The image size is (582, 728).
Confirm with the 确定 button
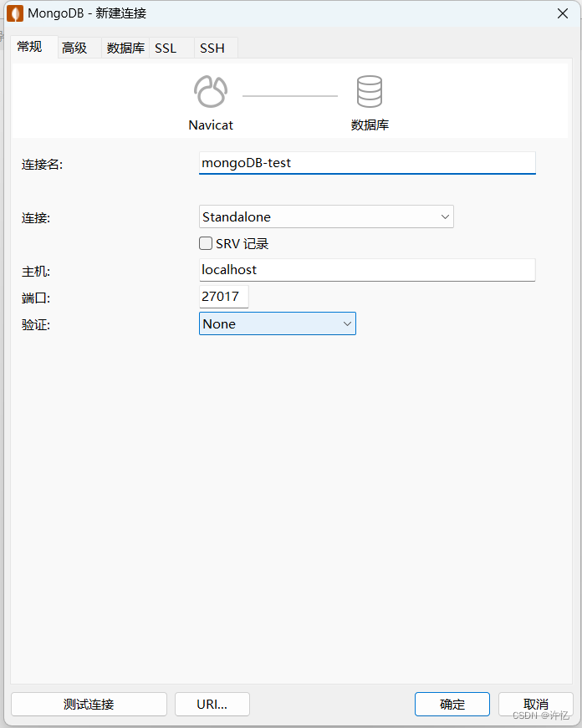pyautogui.click(x=452, y=705)
